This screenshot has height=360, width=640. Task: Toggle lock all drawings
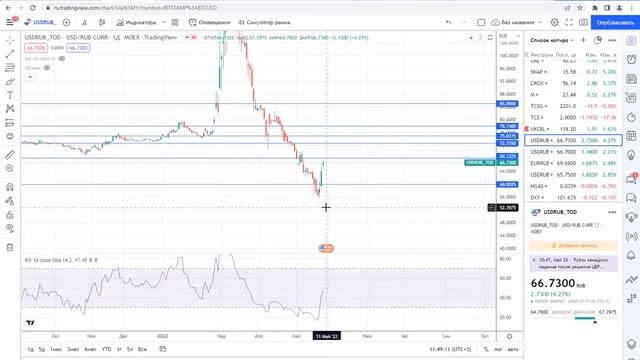[x=10, y=215]
